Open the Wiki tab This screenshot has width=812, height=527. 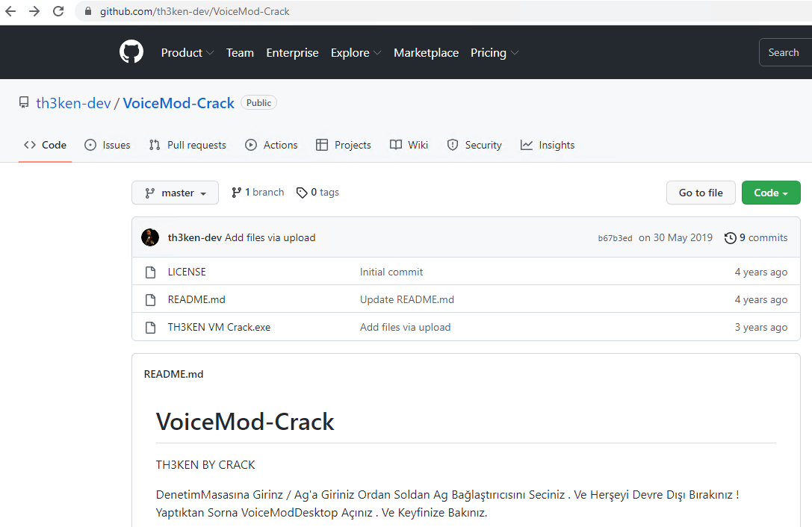[x=409, y=145]
